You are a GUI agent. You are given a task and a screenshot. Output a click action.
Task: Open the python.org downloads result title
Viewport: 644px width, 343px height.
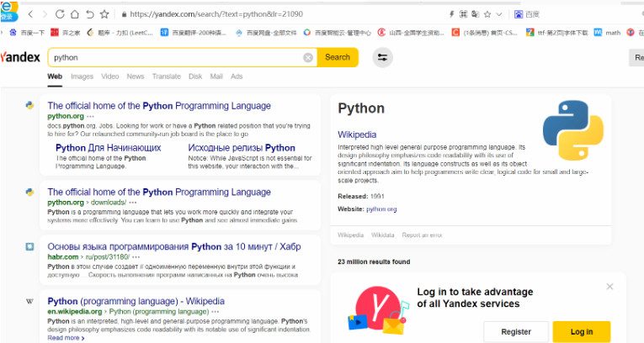pos(159,192)
